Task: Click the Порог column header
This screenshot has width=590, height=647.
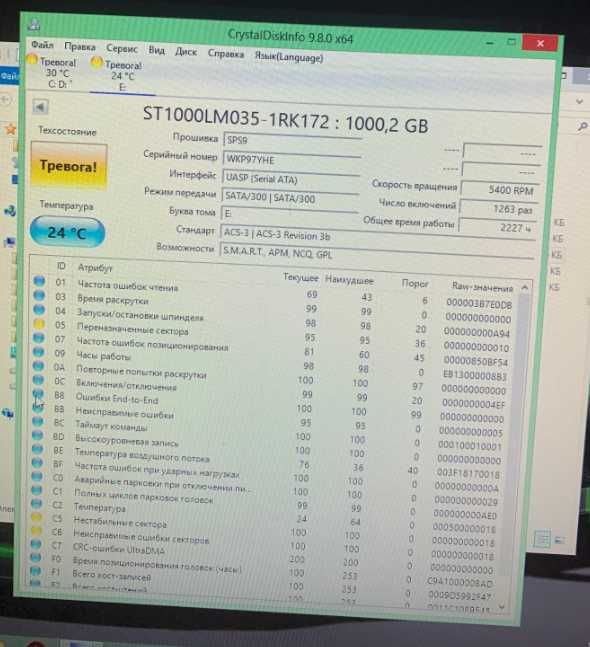Action: 415,283
